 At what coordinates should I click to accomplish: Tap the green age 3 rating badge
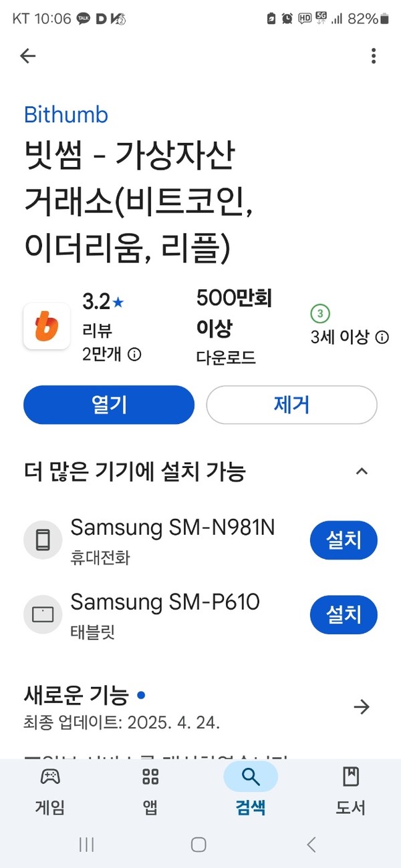[320, 313]
